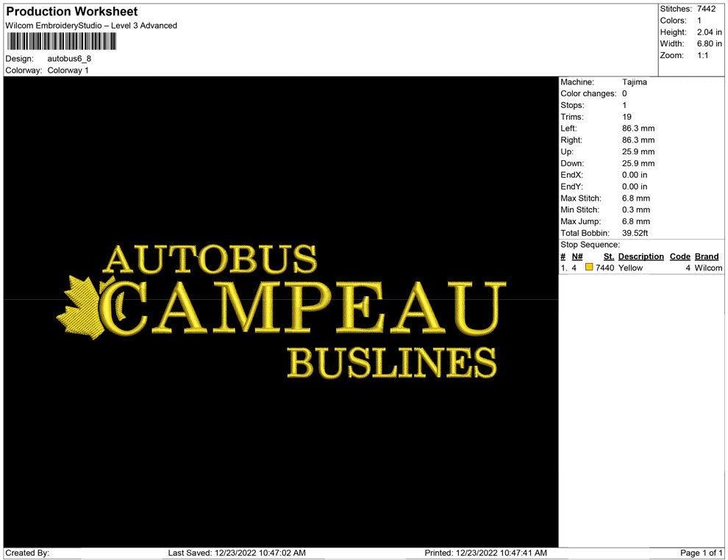Click the N# column header

pos(577,256)
